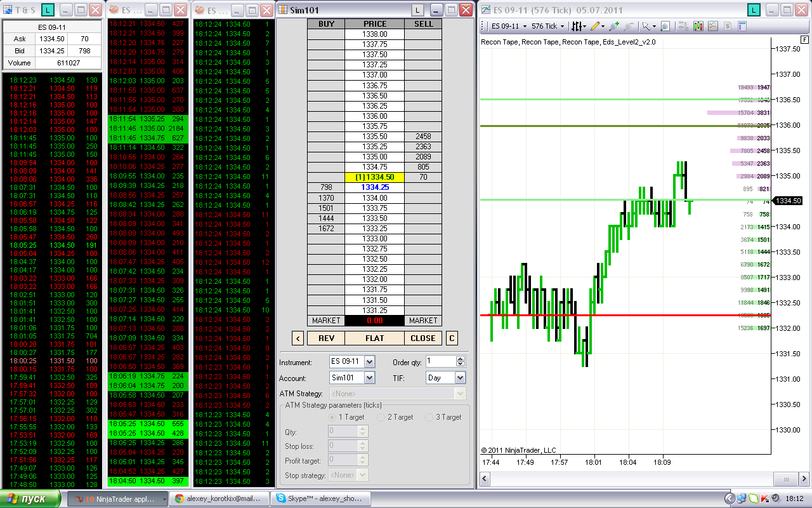The height and width of the screenshot is (508, 812).
Task: Click the Volume 611027 cell in T&S
Action: click(68, 63)
